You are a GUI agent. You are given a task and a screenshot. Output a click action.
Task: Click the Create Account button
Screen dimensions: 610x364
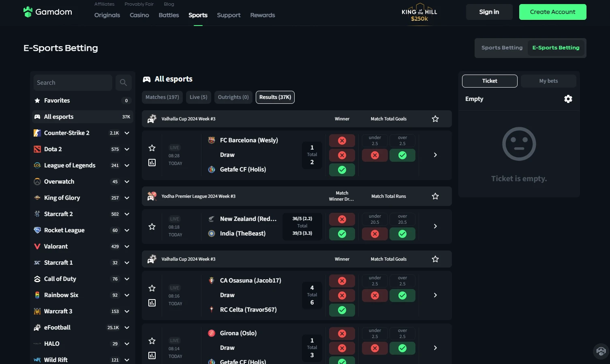click(x=553, y=12)
